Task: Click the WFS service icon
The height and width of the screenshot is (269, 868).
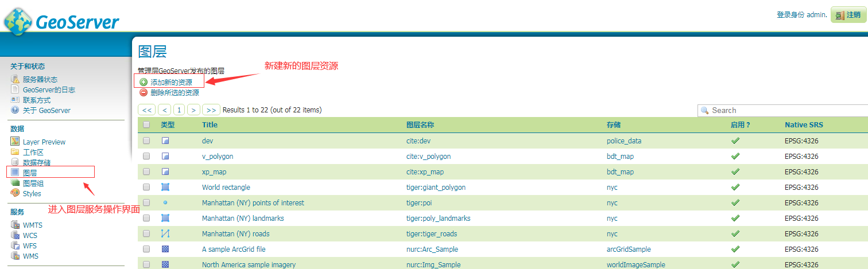Action: [x=15, y=245]
